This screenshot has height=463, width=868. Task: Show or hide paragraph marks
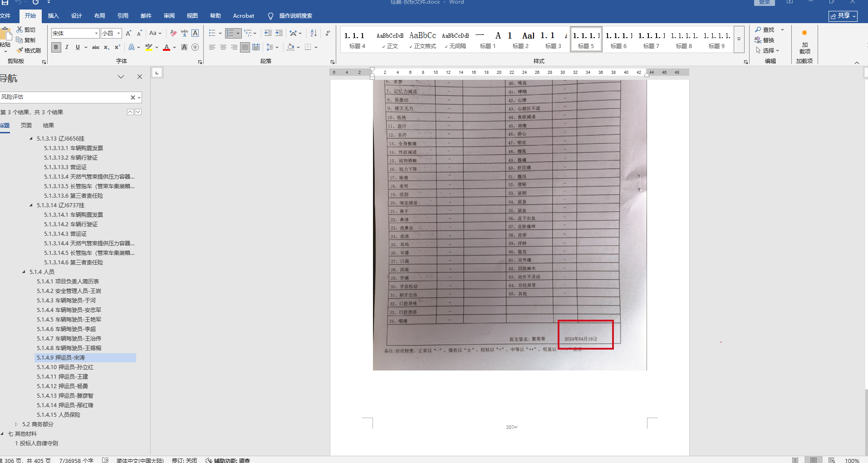click(x=328, y=33)
